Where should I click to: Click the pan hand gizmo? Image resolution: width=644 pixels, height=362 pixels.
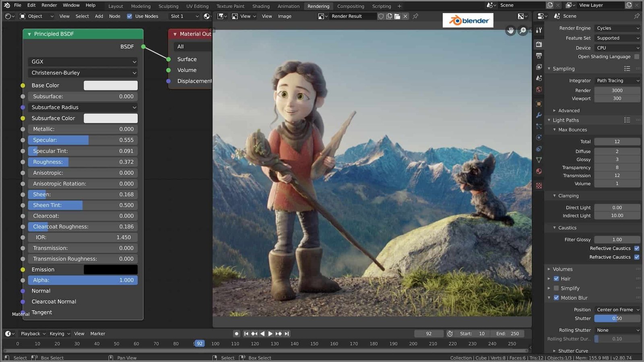click(x=510, y=31)
